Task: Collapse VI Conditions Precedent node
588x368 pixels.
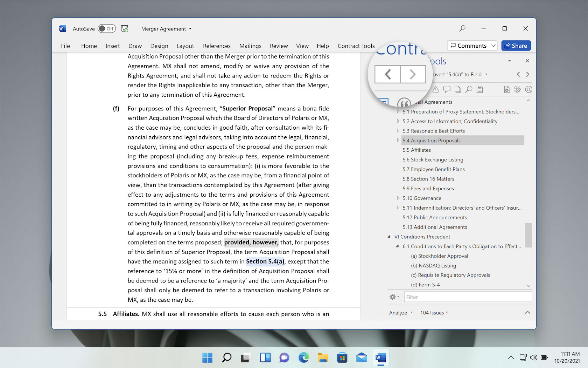Action: pos(389,237)
